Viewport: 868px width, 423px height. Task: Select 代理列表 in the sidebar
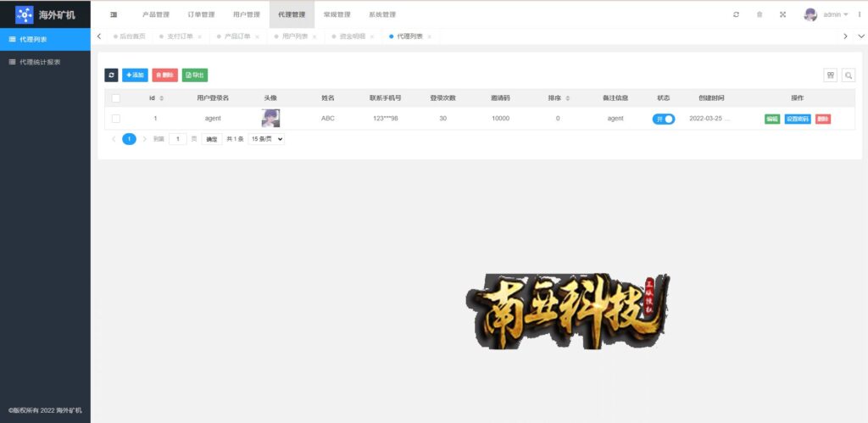click(x=46, y=39)
